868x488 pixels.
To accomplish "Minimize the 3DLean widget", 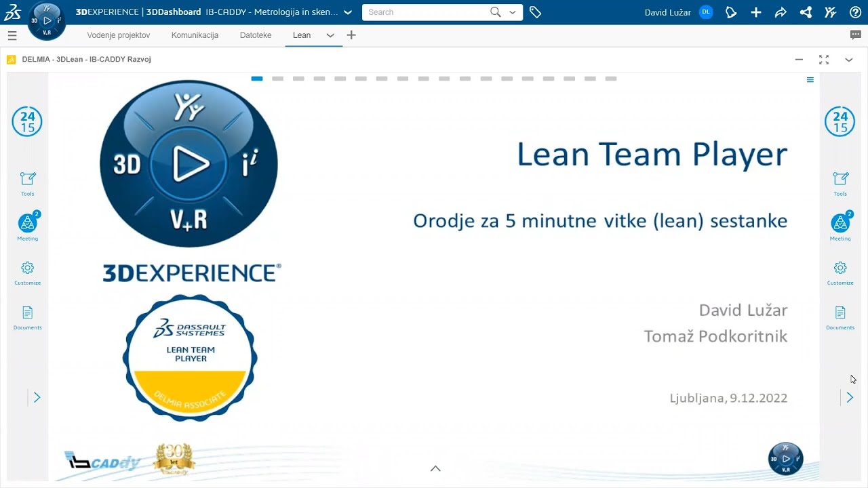I will click(x=799, y=60).
